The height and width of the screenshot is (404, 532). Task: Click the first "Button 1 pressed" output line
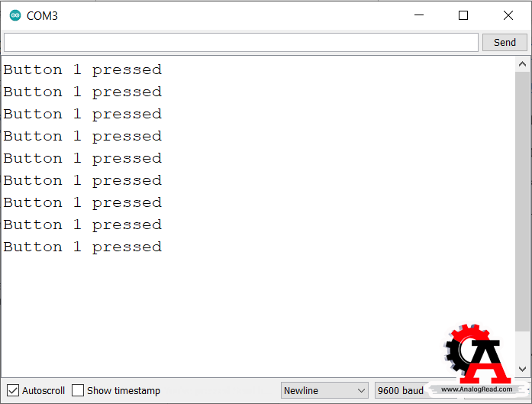pyautogui.click(x=82, y=70)
